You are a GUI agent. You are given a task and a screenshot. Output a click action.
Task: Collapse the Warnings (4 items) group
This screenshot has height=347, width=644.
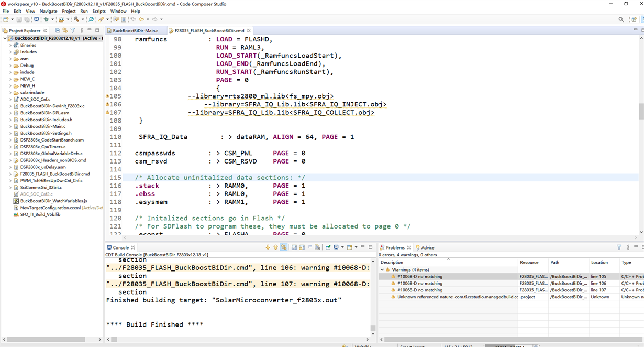coord(382,270)
